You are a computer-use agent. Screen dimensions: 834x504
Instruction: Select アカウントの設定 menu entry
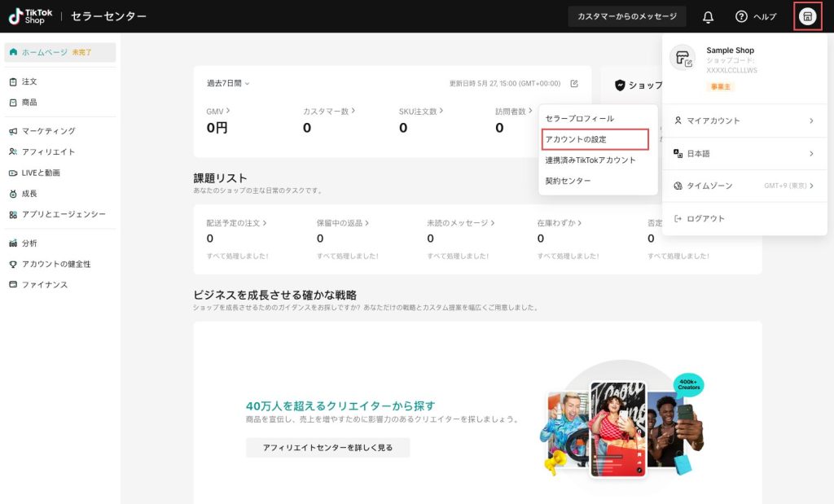595,139
